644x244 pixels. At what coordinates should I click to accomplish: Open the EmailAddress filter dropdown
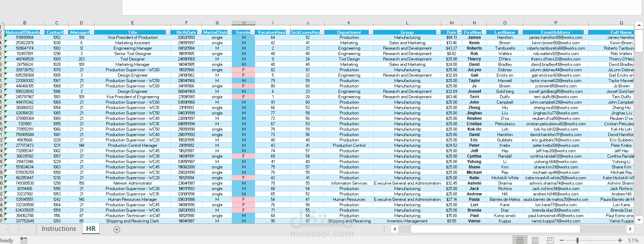[586, 32]
